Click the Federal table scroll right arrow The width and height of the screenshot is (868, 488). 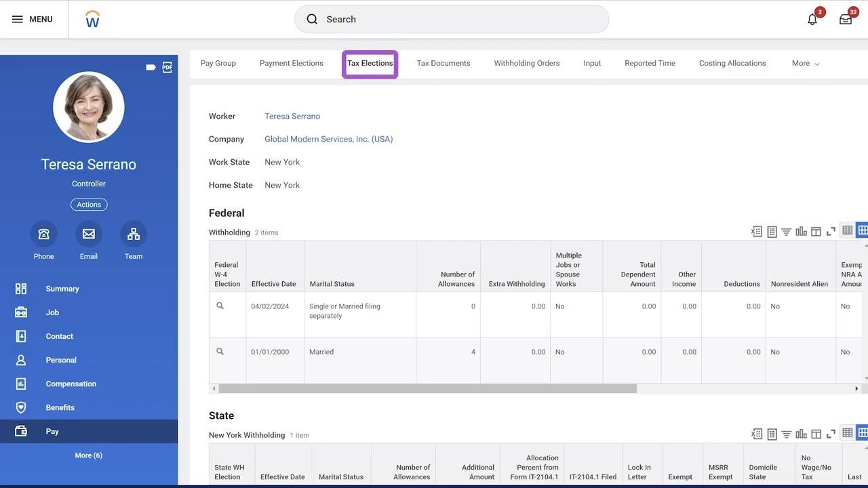(x=856, y=389)
